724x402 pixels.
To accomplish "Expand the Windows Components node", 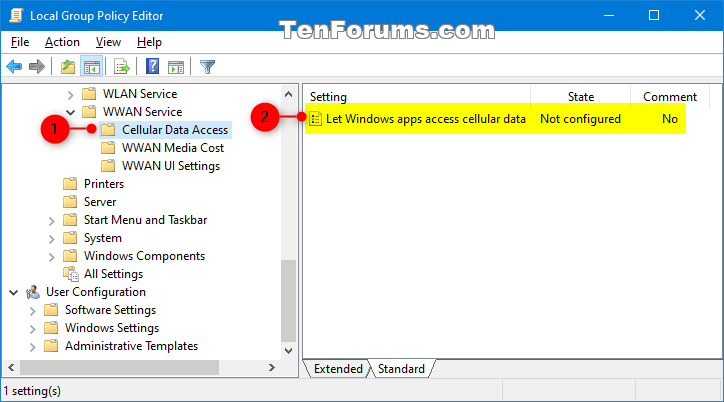I will coord(51,257).
